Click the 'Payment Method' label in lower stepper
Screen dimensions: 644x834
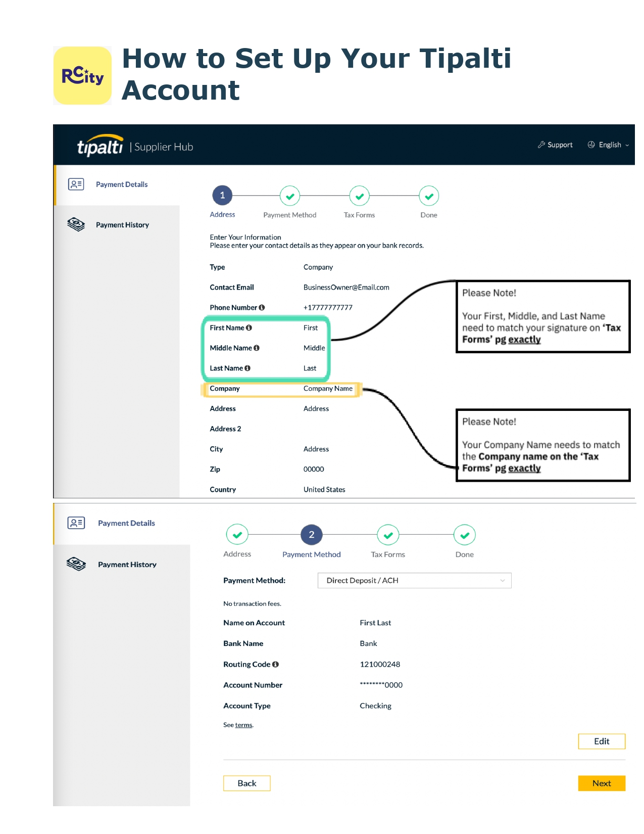coord(312,554)
